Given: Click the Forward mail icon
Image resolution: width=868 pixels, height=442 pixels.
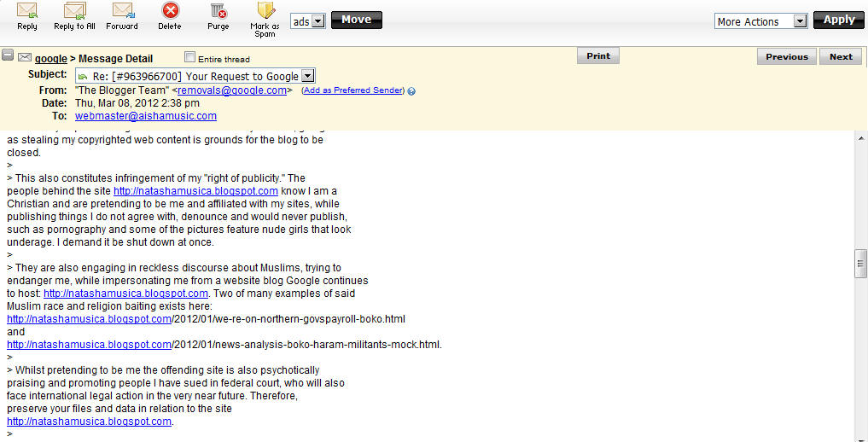Looking at the screenshot, I should pyautogui.click(x=124, y=10).
